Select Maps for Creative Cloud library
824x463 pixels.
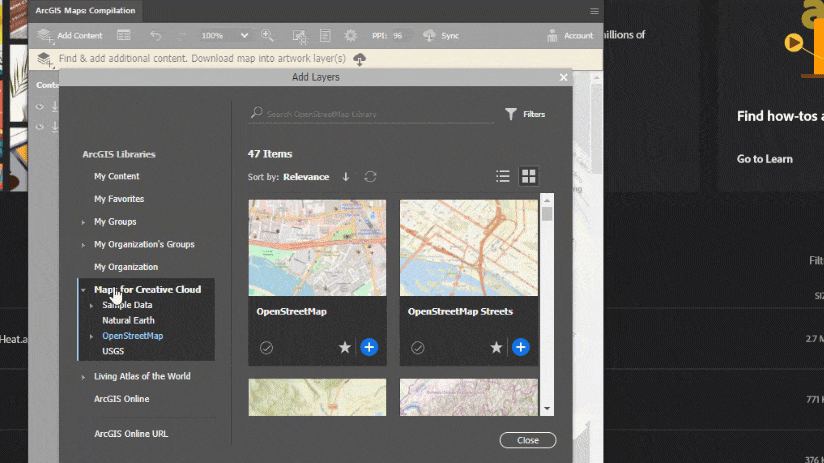click(147, 290)
